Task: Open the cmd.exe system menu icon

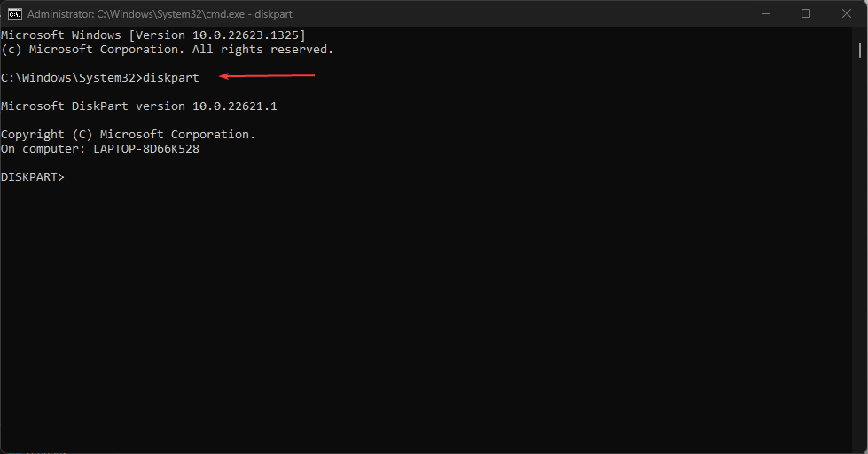Action: click(15, 13)
